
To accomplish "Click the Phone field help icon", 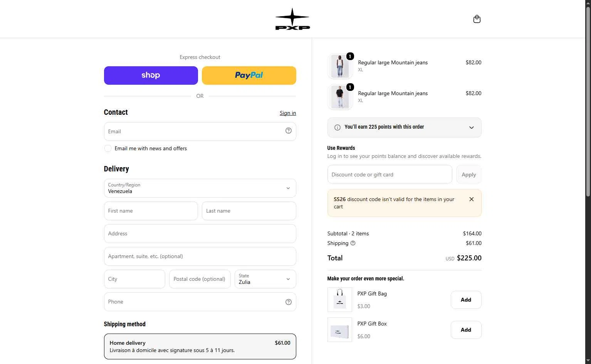I will (288, 302).
